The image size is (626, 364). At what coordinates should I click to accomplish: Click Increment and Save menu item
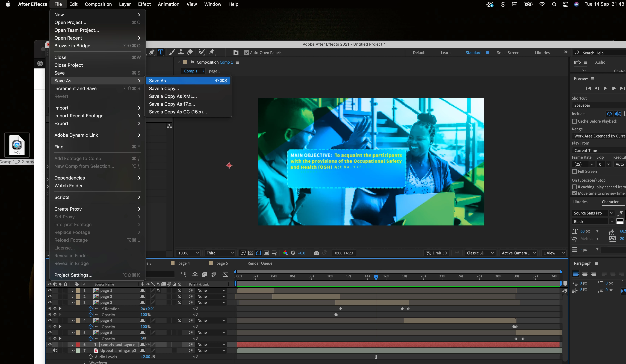point(75,89)
